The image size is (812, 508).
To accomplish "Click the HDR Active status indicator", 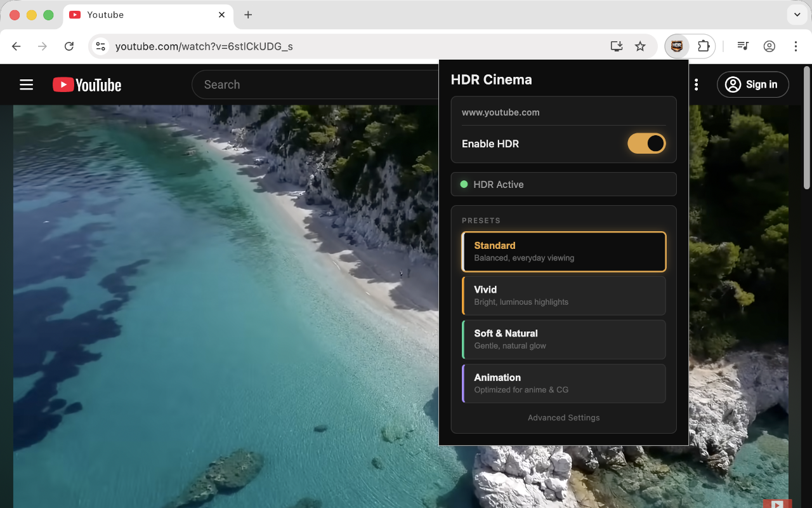I will [x=564, y=184].
